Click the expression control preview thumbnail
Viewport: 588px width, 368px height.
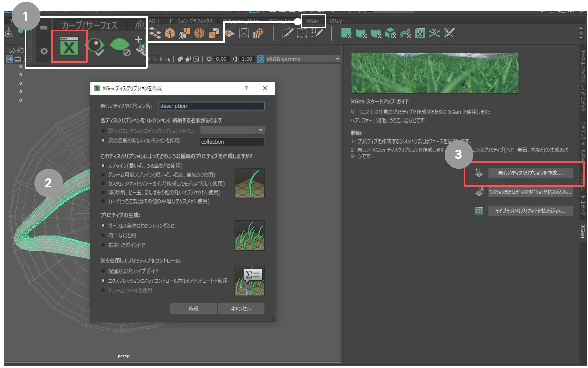click(249, 281)
